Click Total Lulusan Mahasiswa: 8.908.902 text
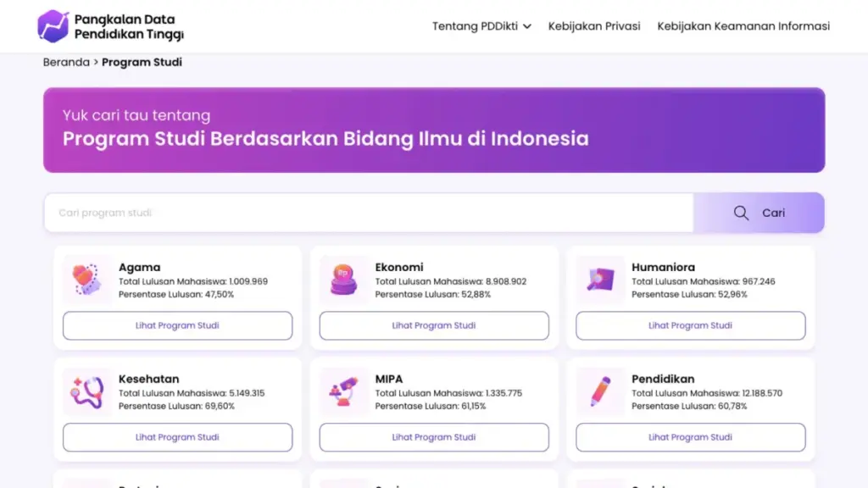Viewport: 868px width, 488px height. click(451, 281)
